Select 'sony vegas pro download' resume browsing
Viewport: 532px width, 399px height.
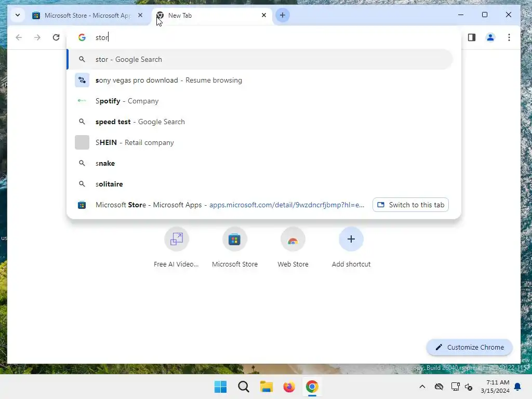[x=260, y=81]
